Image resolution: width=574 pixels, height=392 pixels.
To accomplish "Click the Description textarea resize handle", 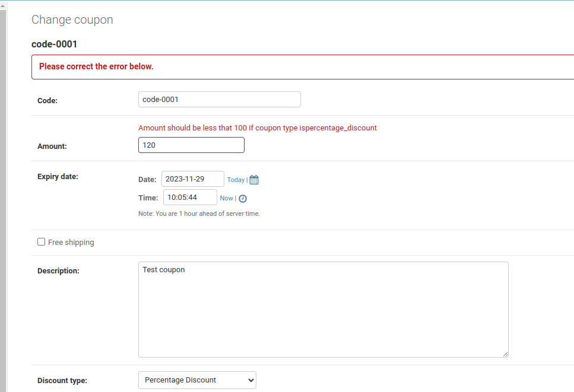I will 506,354.
